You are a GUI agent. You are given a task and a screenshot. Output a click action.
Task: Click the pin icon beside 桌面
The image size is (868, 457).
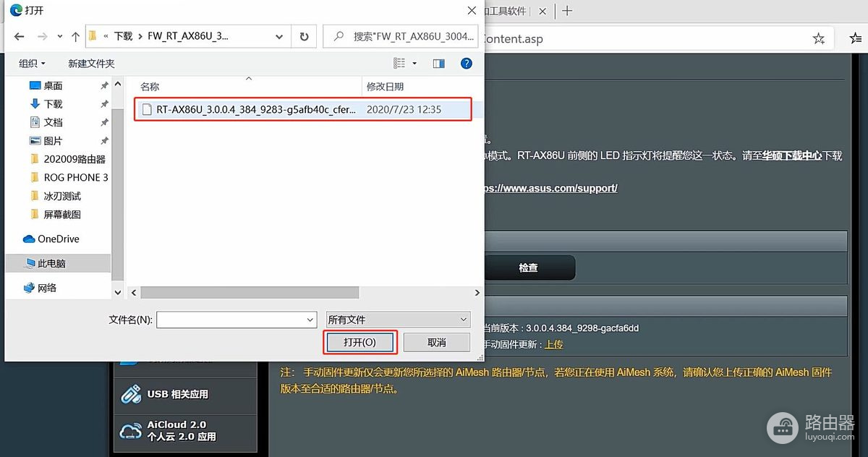click(x=104, y=85)
